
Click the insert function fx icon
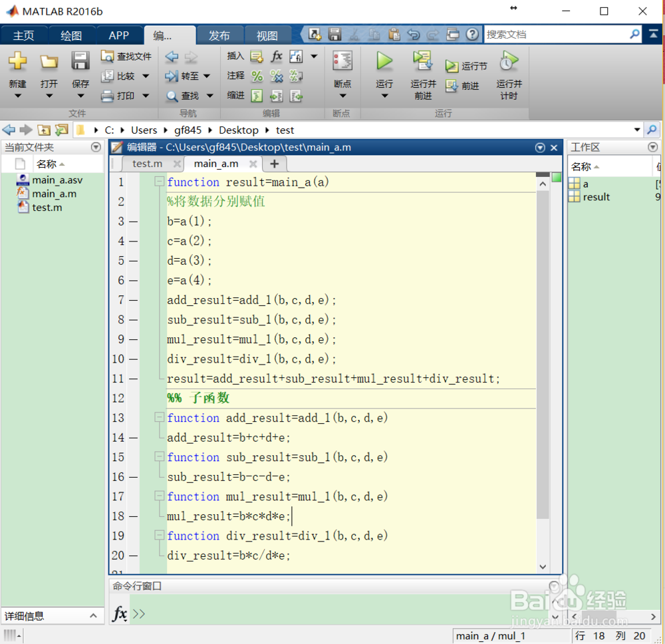pos(277,56)
